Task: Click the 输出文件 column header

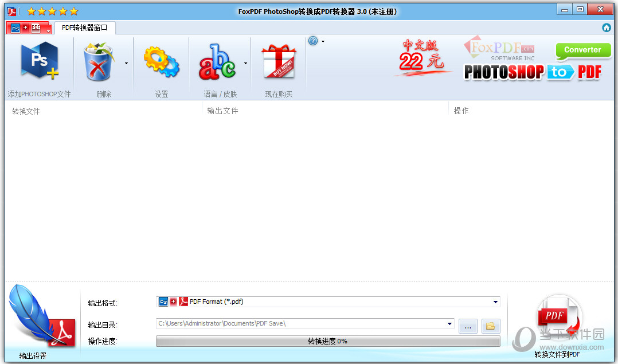Action: point(222,111)
